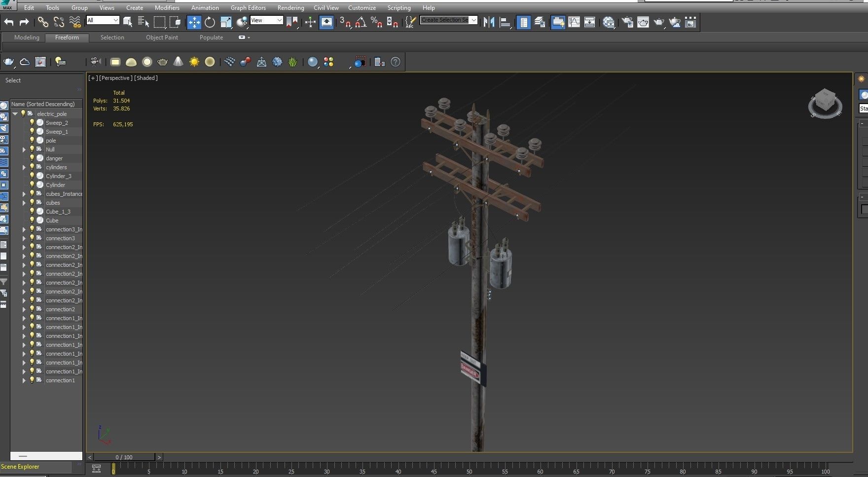The width and height of the screenshot is (868, 477).
Task: Click the sun light icon
Action: click(x=194, y=62)
